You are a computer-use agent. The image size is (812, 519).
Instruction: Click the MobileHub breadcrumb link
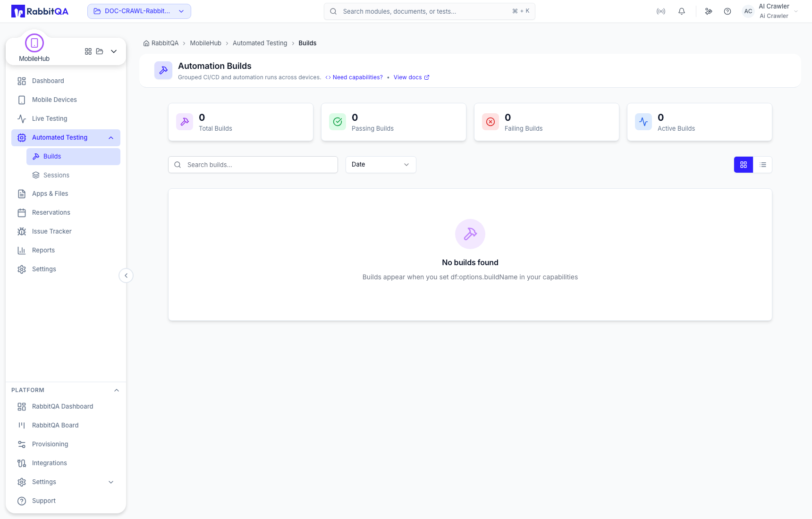[x=205, y=43]
